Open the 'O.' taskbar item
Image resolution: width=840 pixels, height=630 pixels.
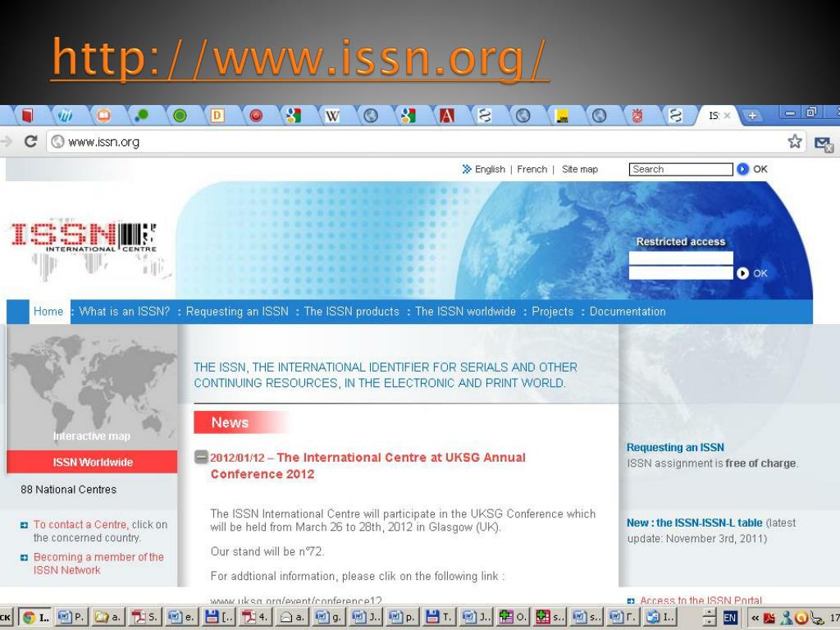pyautogui.click(x=512, y=617)
